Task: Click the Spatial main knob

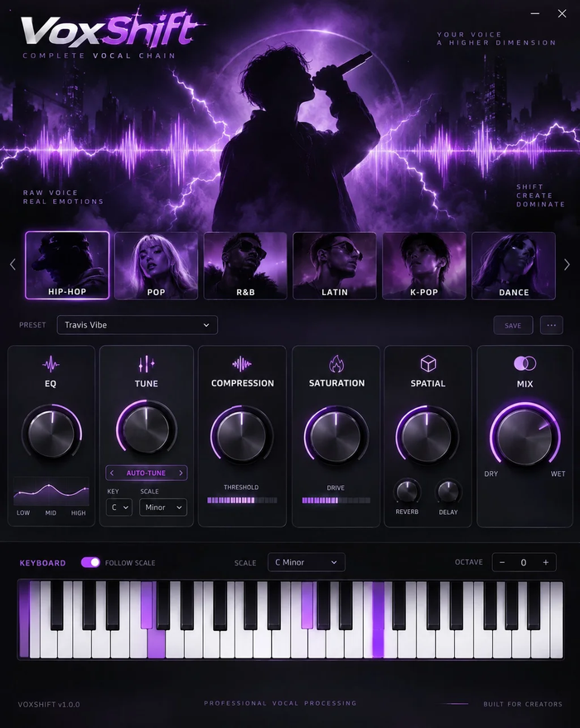Action: pyautogui.click(x=427, y=435)
